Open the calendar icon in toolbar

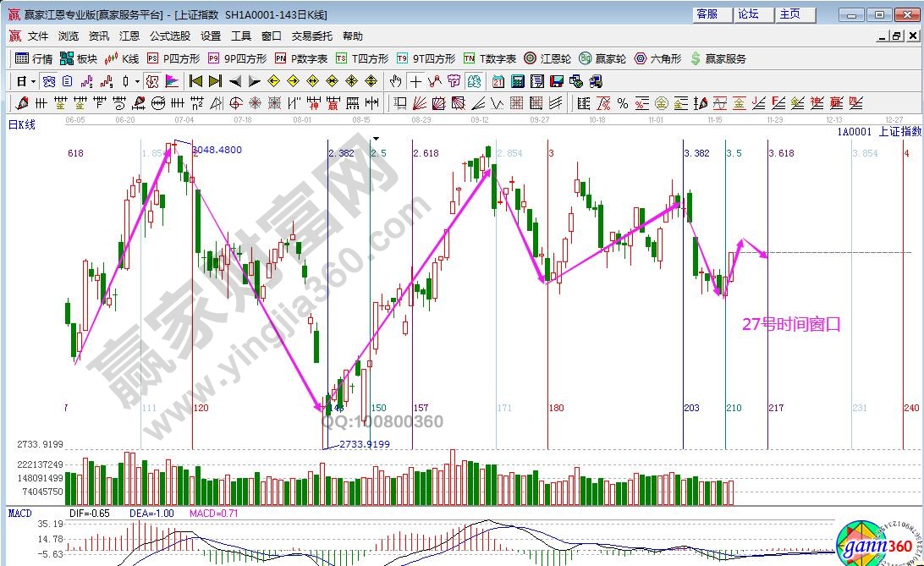pos(498,81)
